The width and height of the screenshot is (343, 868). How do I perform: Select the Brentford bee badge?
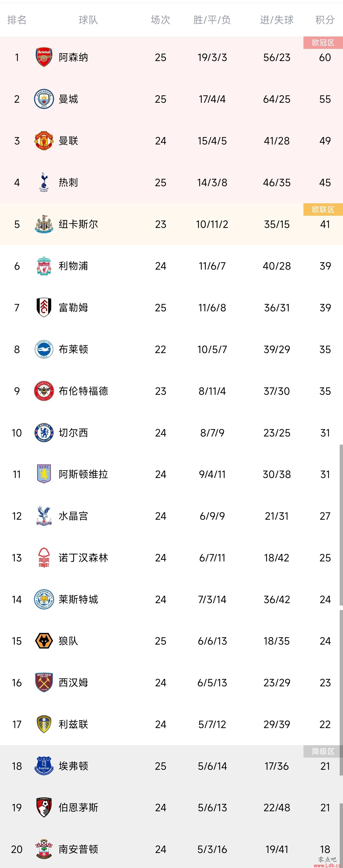pyautogui.click(x=44, y=391)
